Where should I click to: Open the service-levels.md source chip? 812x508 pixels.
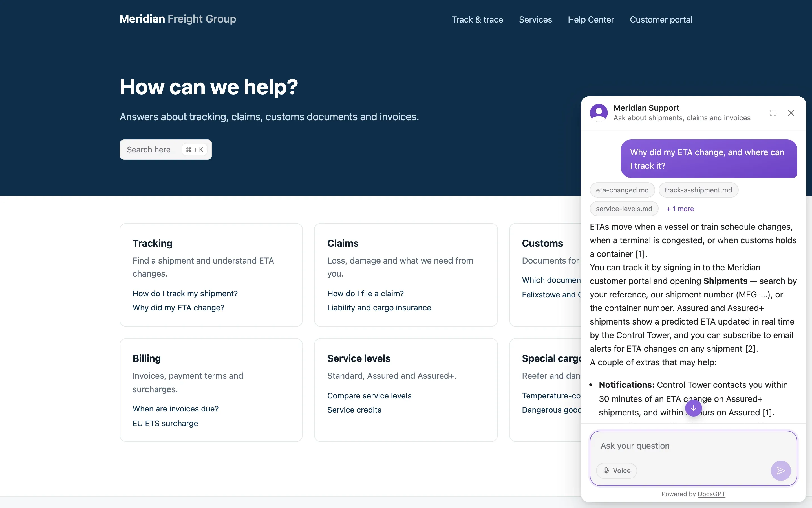(x=624, y=209)
